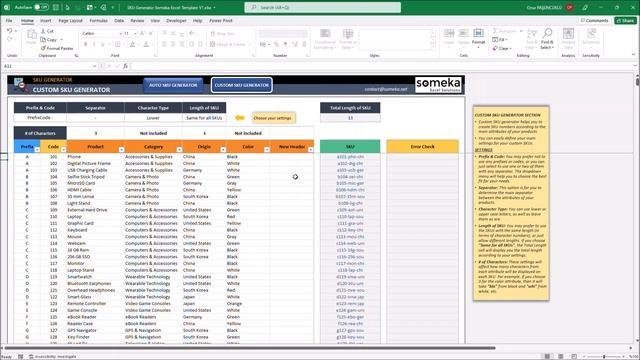
Task: Open the number format dropdown
Action: pos(305,33)
